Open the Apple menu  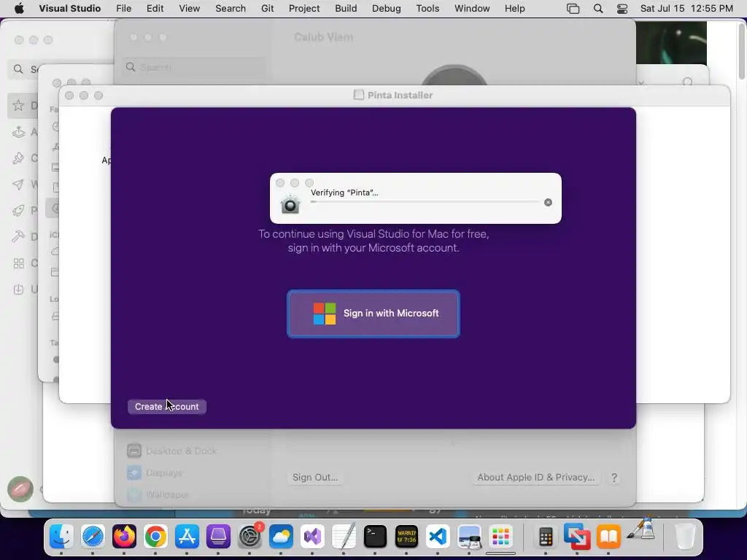coord(18,9)
